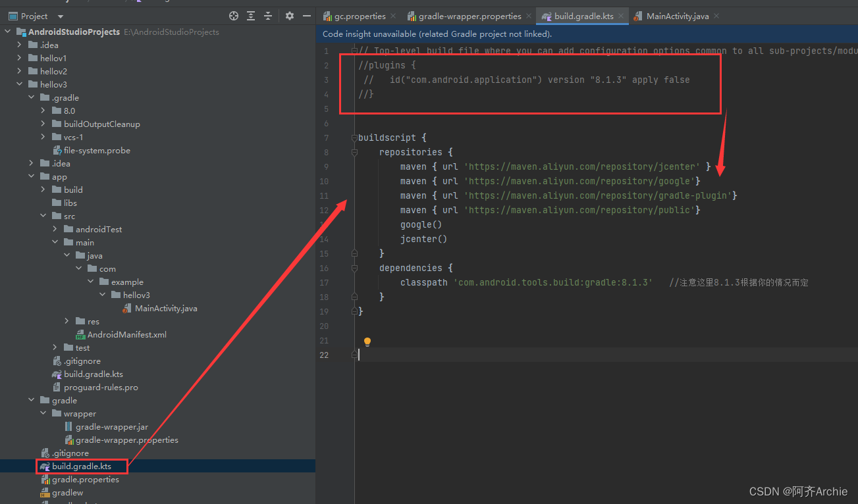Click line number 22 in the gutter
This screenshot has height=504, width=858.
tap(323, 355)
